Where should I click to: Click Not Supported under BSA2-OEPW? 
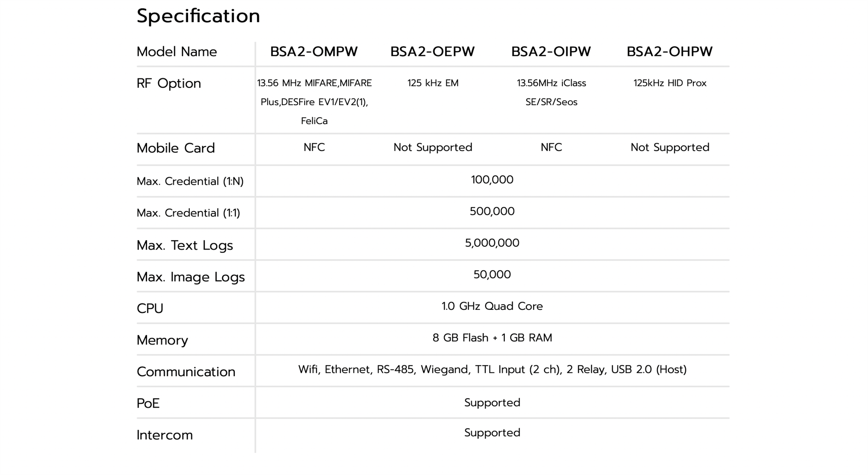[433, 147]
